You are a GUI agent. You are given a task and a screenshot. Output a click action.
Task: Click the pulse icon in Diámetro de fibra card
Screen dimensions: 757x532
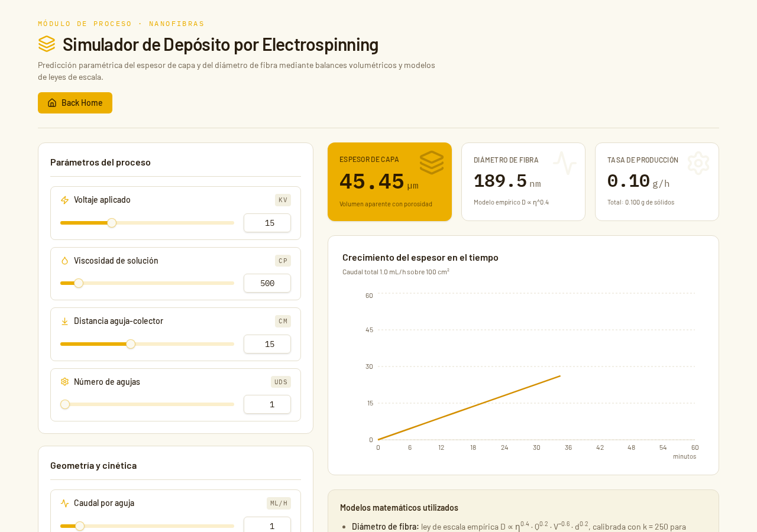[x=565, y=163]
